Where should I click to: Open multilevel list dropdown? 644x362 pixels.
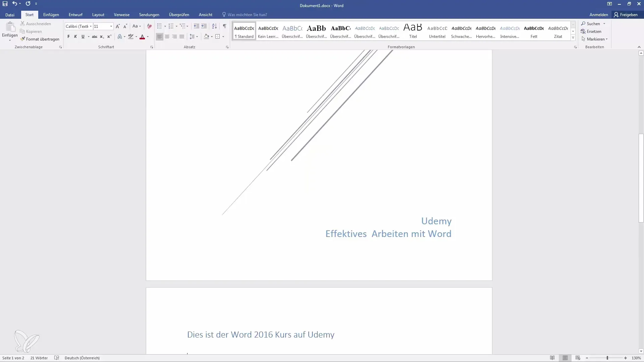coord(187,26)
